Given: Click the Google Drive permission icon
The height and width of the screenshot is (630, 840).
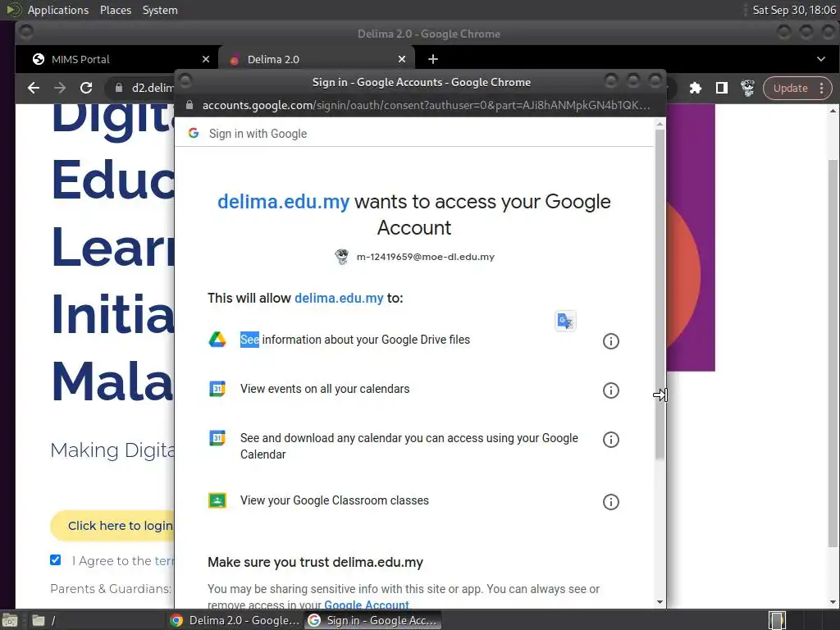Looking at the screenshot, I should [217, 340].
